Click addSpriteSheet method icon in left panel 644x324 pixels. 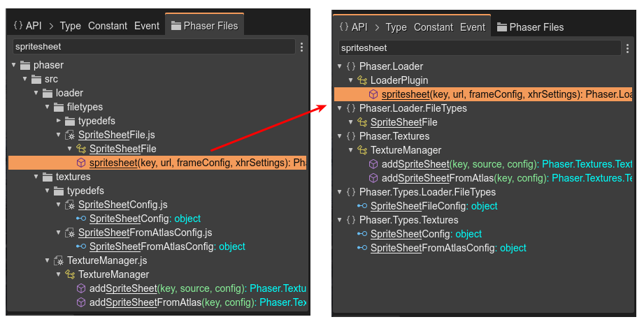[x=81, y=288]
